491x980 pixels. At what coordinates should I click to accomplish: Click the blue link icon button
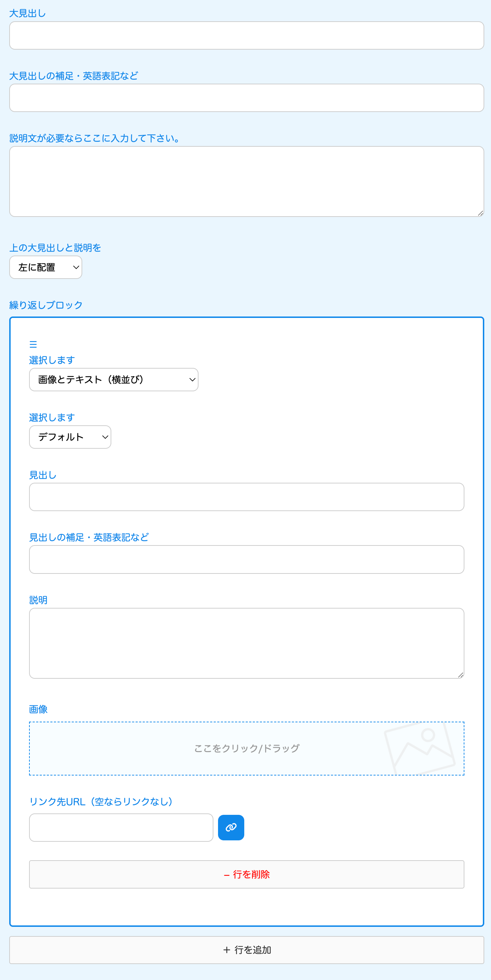pos(231,827)
